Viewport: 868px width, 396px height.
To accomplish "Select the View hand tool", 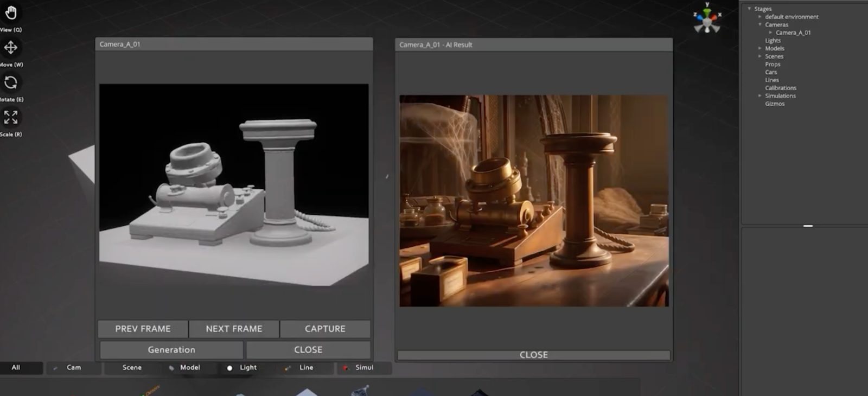I will 11,12.
